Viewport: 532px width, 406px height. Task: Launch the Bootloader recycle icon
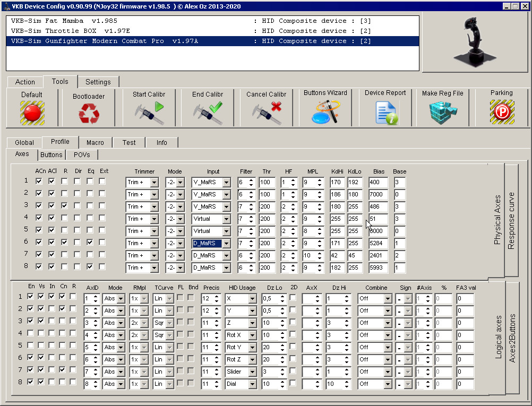tap(89, 113)
